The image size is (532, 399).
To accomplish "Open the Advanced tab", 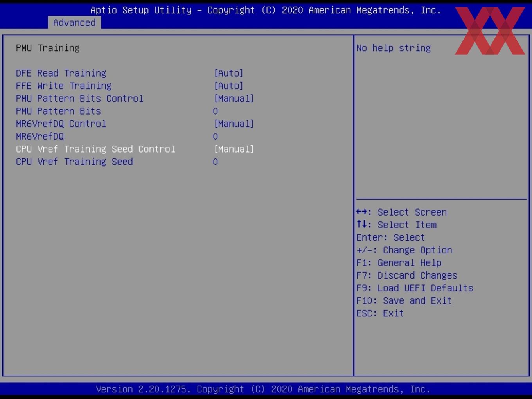I will (74, 23).
